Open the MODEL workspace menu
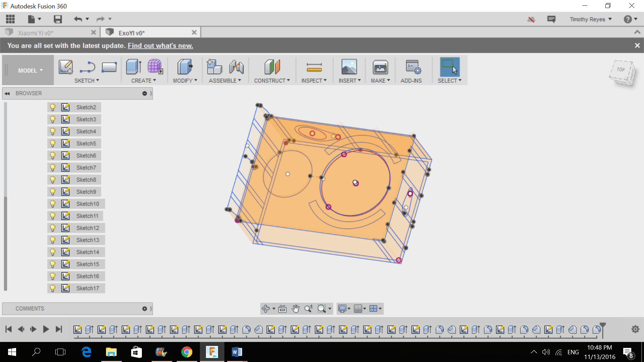 pyautogui.click(x=30, y=70)
